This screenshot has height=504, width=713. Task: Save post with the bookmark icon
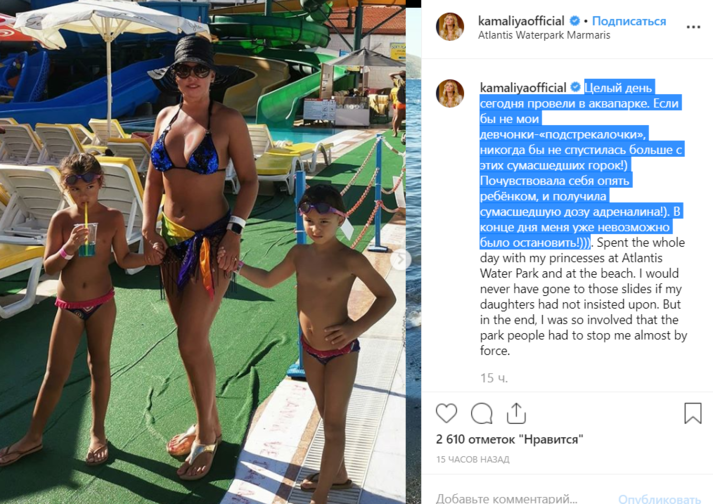[x=693, y=413]
